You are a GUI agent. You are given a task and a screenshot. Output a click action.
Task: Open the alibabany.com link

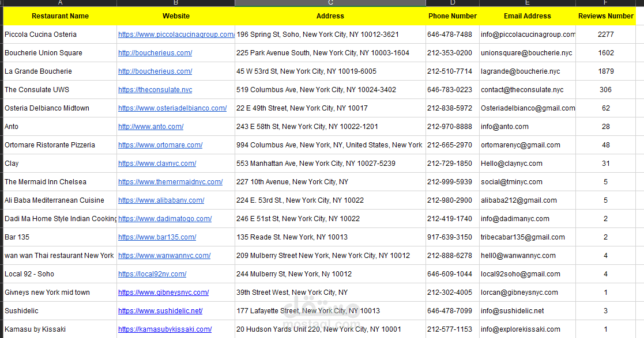161,200
